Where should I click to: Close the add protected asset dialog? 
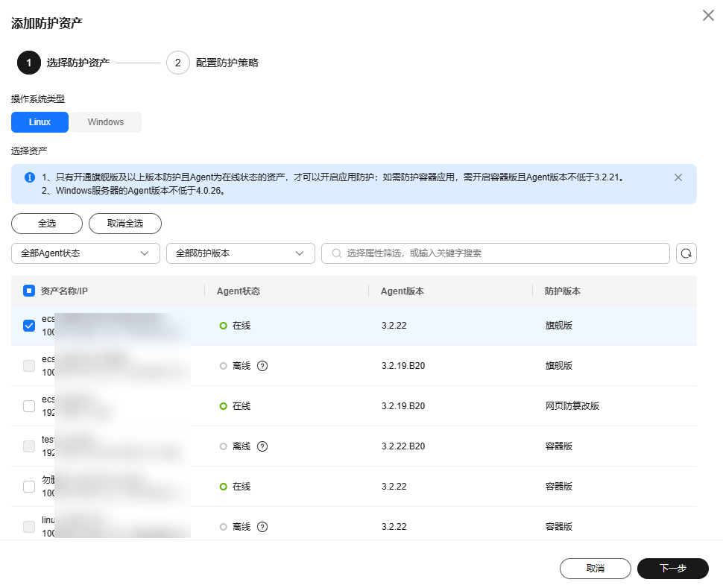tap(708, 16)
